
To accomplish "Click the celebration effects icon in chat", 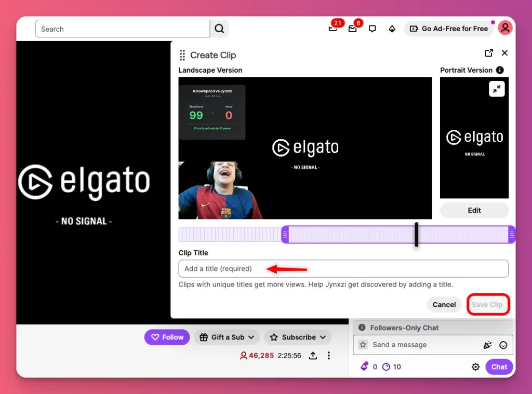I will 487,345.
